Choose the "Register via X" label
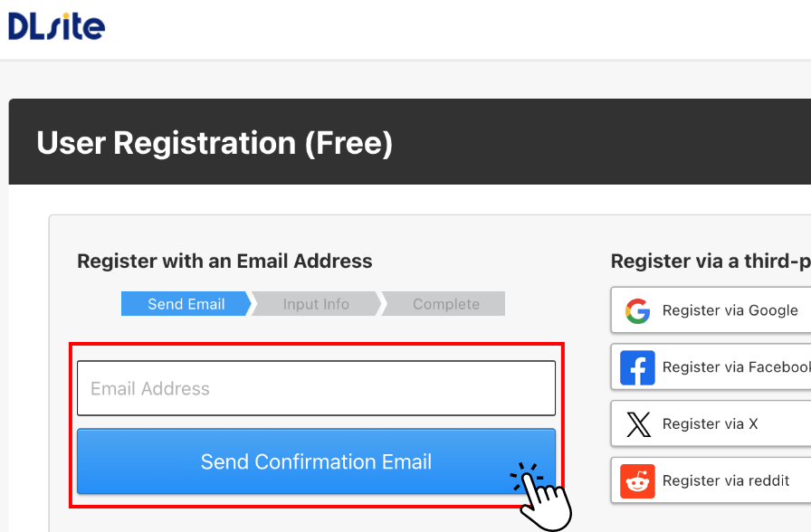This screenshot has height=532, width=811. click(x=710, y=423)
